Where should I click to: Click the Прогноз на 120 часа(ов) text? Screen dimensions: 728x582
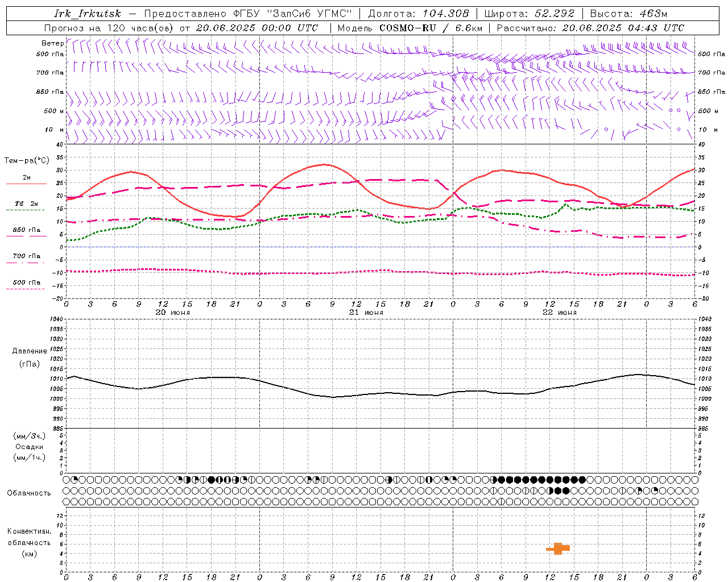point(109,28)
